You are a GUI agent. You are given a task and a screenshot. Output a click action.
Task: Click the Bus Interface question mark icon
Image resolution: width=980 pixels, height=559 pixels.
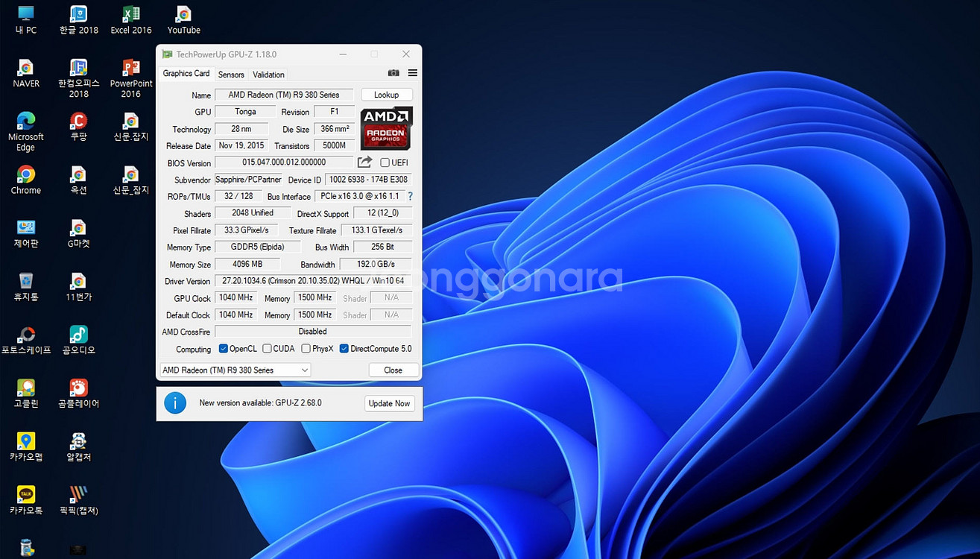409,197
